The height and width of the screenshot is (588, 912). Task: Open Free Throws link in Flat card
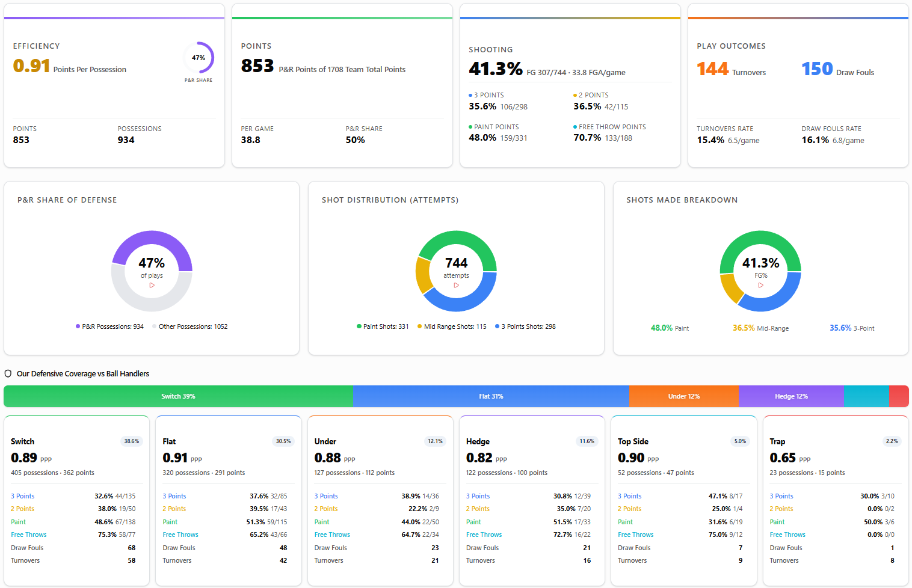180,534
